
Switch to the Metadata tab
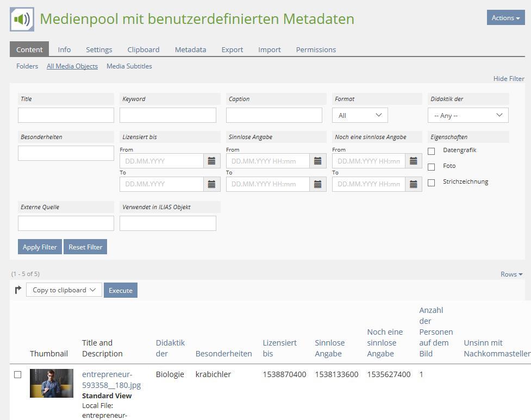tap(190, 49)
